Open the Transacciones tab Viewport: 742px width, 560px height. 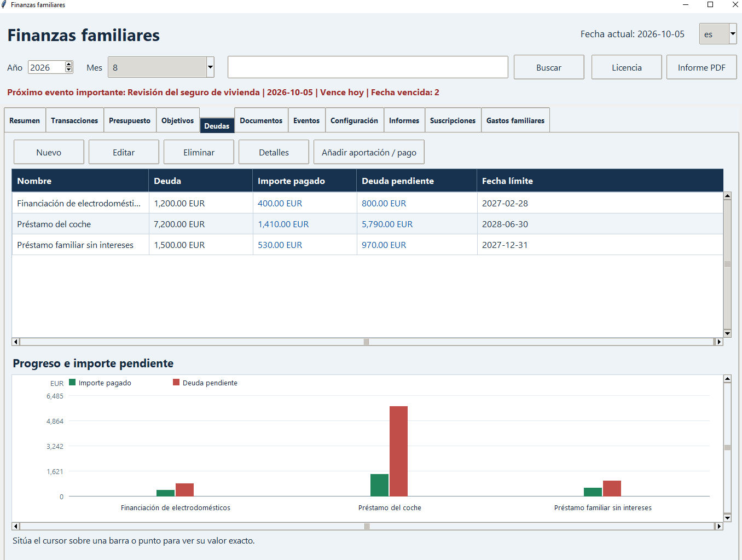(74, 120)
